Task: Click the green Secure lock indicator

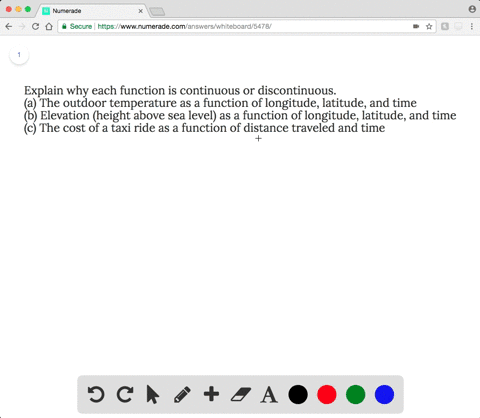Action: 77,26
